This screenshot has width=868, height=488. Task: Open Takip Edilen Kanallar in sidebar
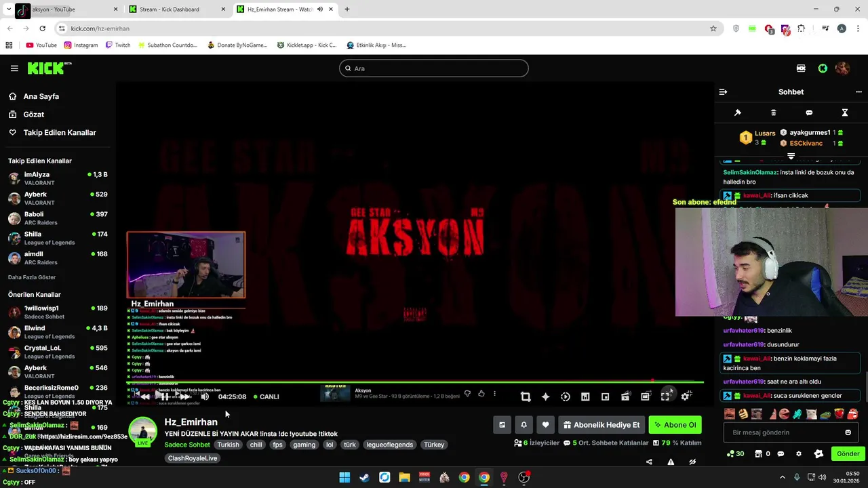[x=60, y=133]
